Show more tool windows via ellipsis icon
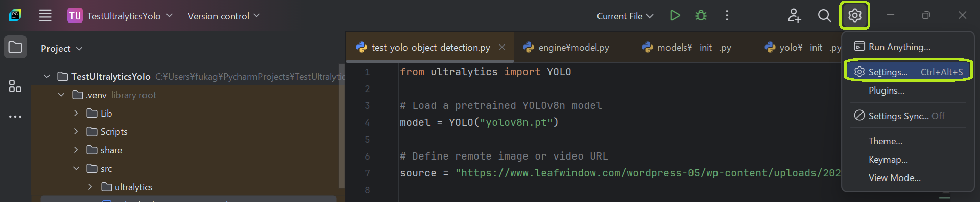Image resolution: width=980 pixels, height=202 pixels. [x=15, y=117]
